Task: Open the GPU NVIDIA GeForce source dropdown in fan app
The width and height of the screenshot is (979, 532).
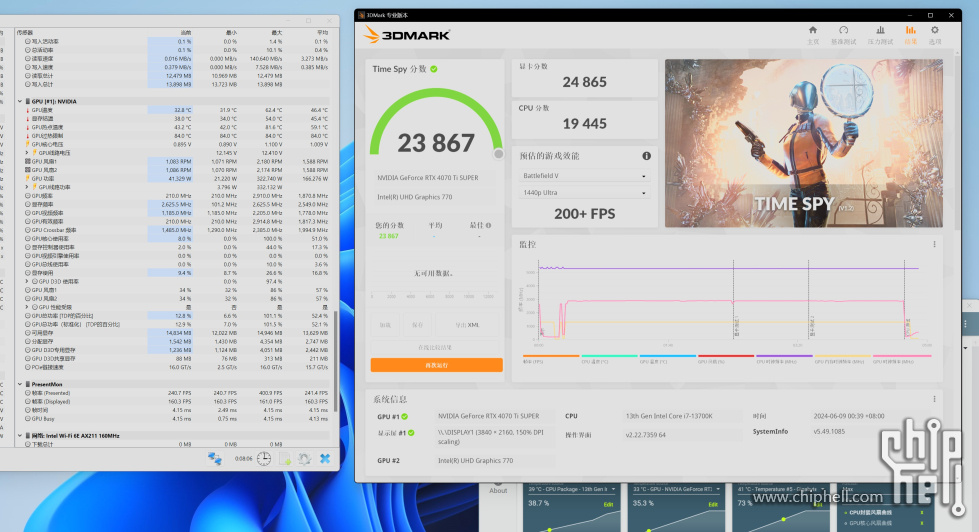Action: (677, 489)
